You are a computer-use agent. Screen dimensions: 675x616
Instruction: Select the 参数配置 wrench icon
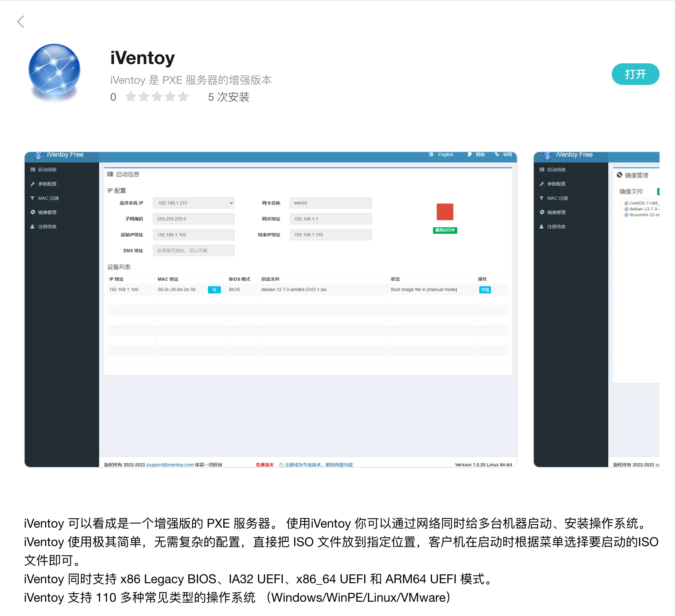point(33,184)
